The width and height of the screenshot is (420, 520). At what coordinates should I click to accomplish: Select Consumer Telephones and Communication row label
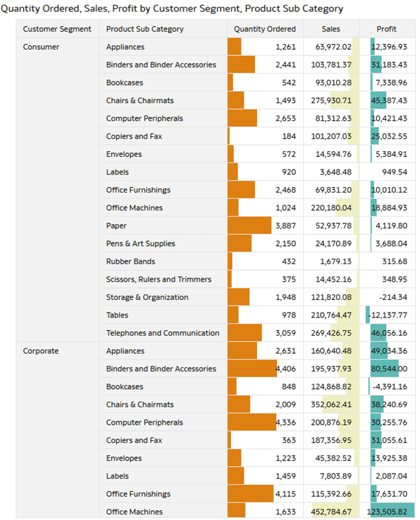pyautogui.click(x=162, y=333)
